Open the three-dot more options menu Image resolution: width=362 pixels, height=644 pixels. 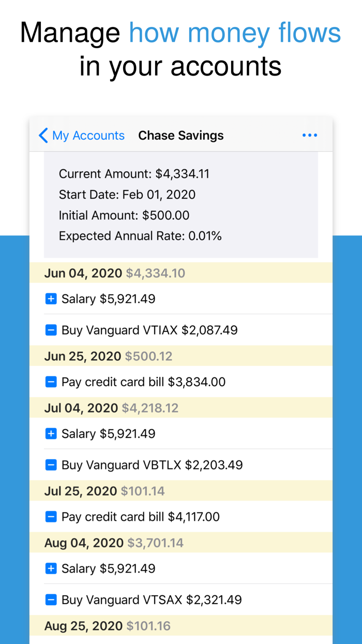(309, 136)
